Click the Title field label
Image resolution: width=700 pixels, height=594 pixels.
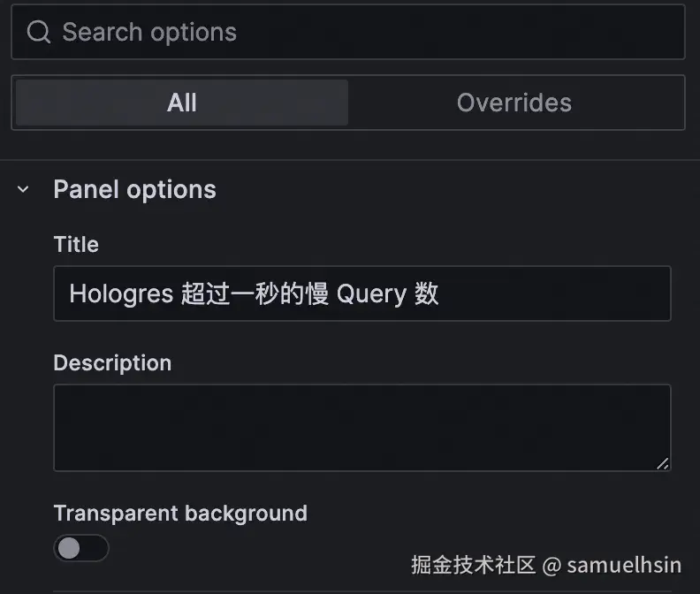click(76, 244)
